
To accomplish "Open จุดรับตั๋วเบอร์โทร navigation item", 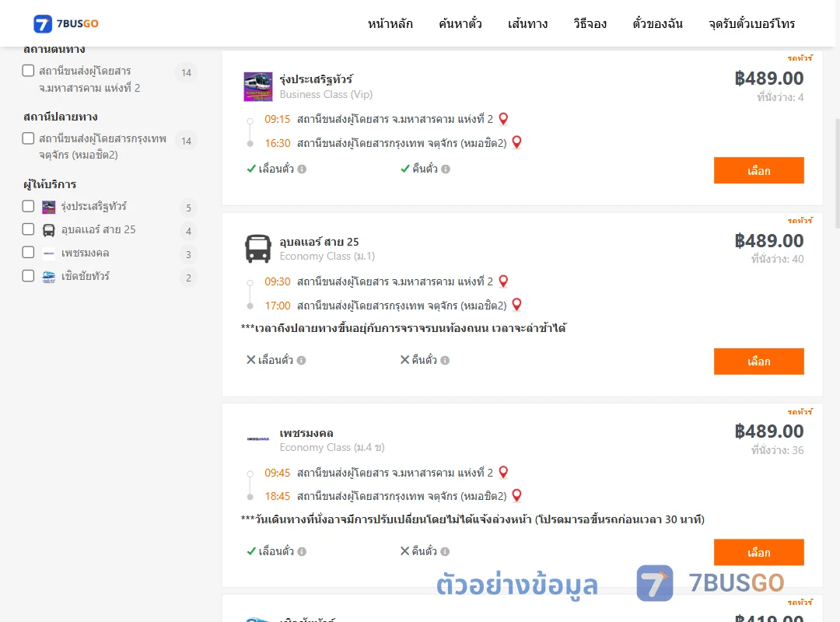I will (751, 24).
